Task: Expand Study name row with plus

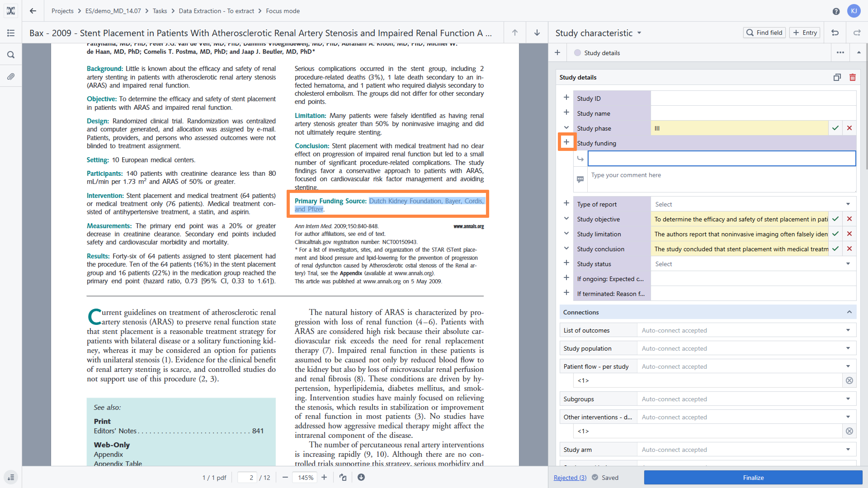Action: (566, 113)
